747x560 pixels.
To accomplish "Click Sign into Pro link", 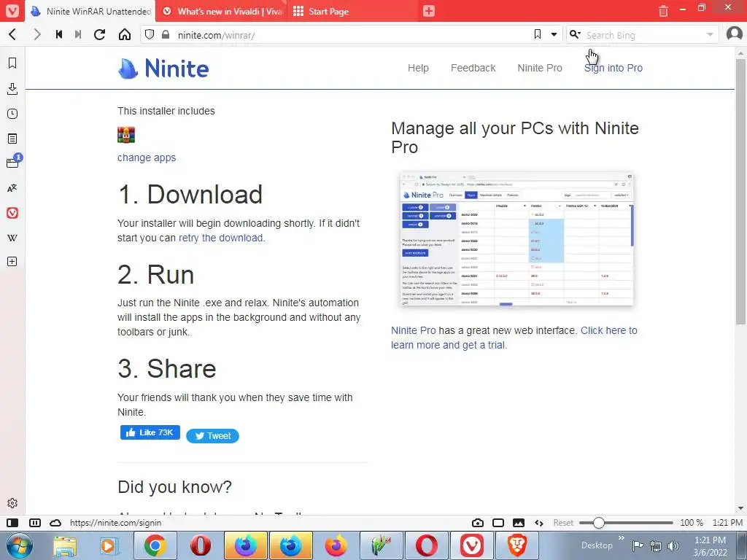I will tap(613, 68).
